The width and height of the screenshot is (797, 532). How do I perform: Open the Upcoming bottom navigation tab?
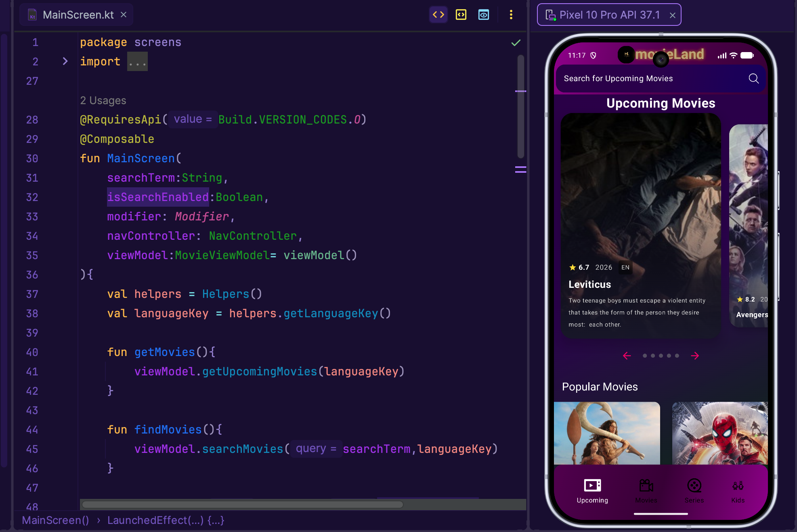tap(592, 491)
